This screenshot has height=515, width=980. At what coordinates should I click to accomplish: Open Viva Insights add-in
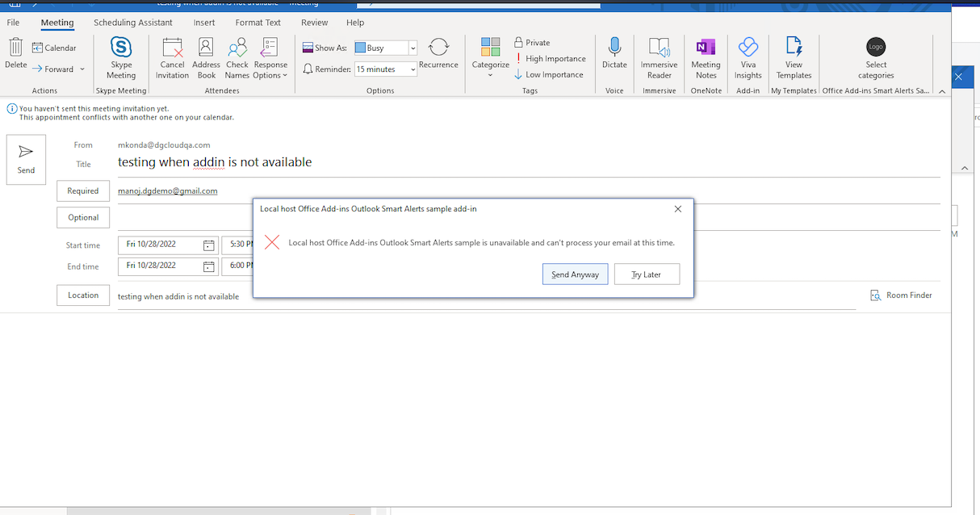click(x=748, y=57)
